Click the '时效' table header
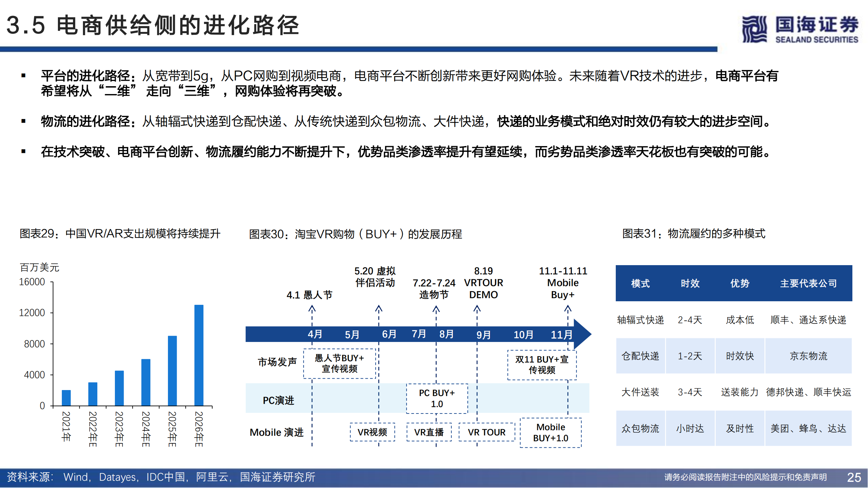Screen dimensions: 868x488 pos(690,284)
